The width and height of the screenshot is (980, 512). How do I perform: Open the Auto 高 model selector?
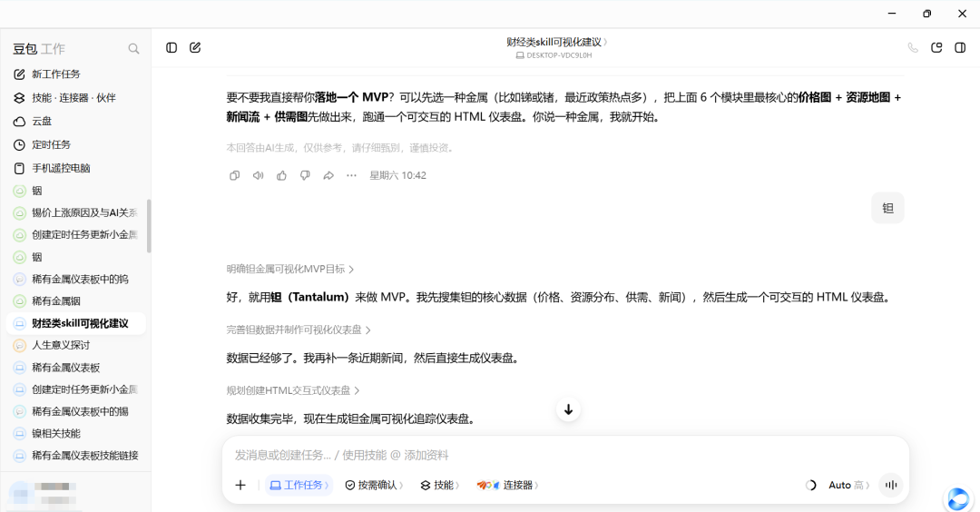coord(848,485)
